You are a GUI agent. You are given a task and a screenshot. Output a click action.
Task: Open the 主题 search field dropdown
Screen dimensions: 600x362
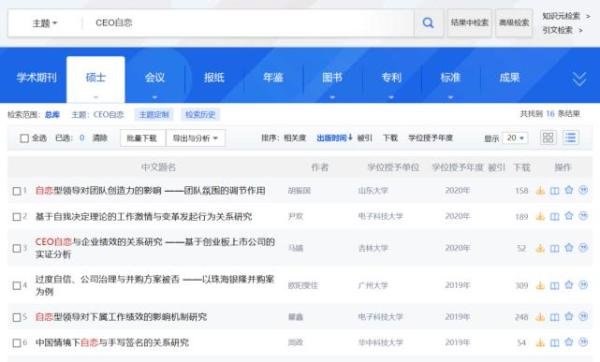[45, 23]
